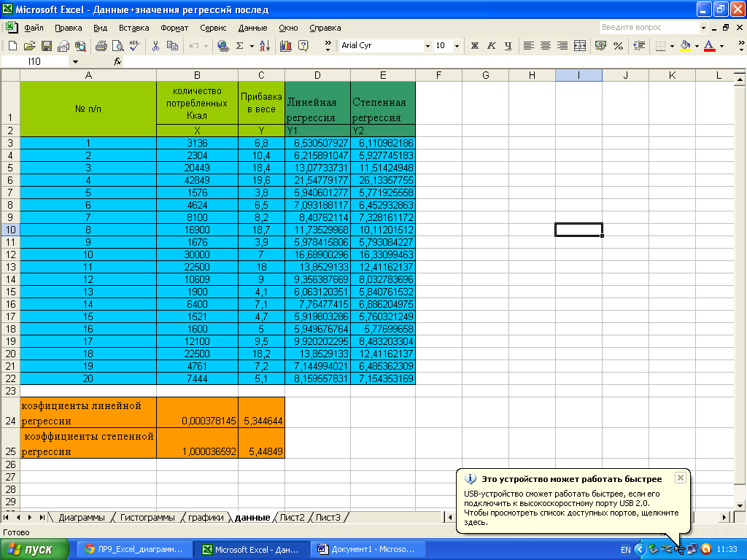Expand the fill color dropdown arrow
The height and width of the screenshot is (560, 747).
697,46
